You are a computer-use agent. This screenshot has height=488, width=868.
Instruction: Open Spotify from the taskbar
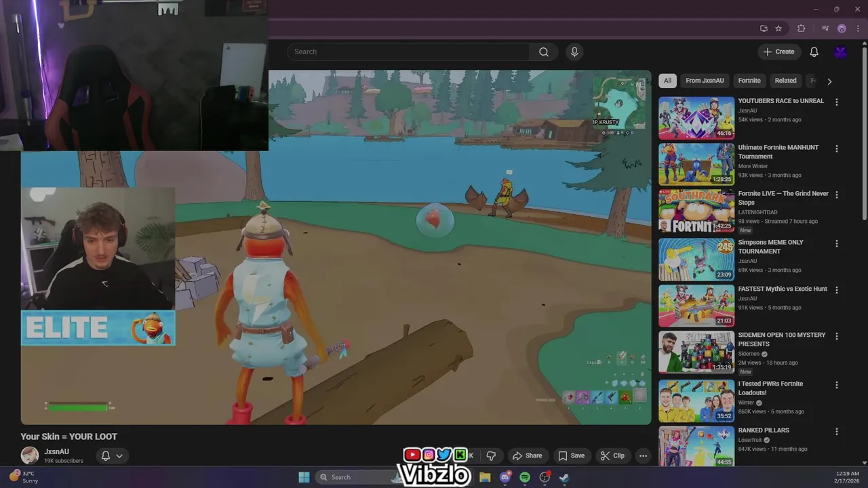click(x=525, y=477)
